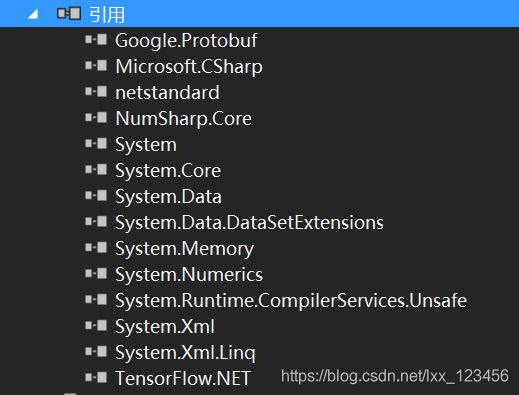Click the System.Data reference icon
Image resolution: width=519 pixels, height=395 pixels.
click(x=96, y=196)
